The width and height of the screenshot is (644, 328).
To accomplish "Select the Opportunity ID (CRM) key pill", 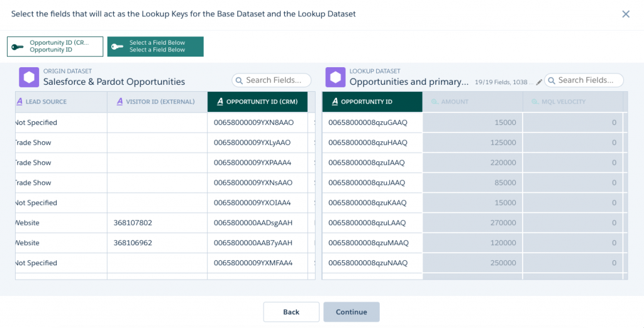I will pos(55,46).
